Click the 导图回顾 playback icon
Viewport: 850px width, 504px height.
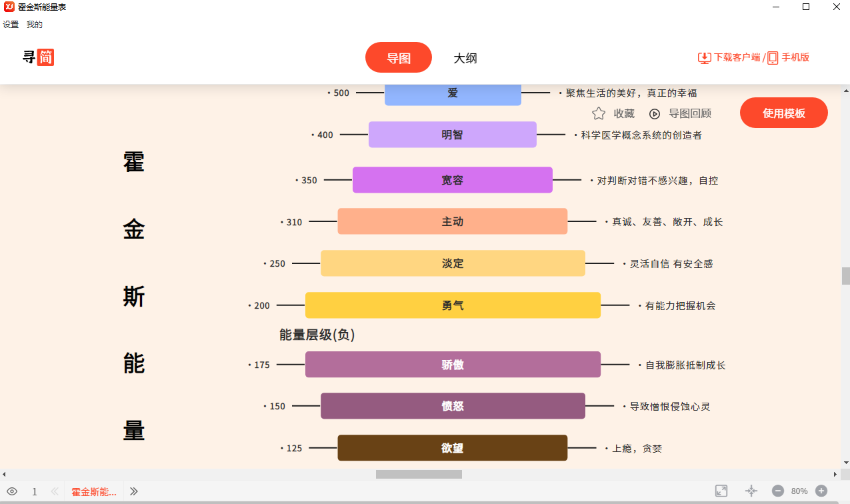pos(655,113)
